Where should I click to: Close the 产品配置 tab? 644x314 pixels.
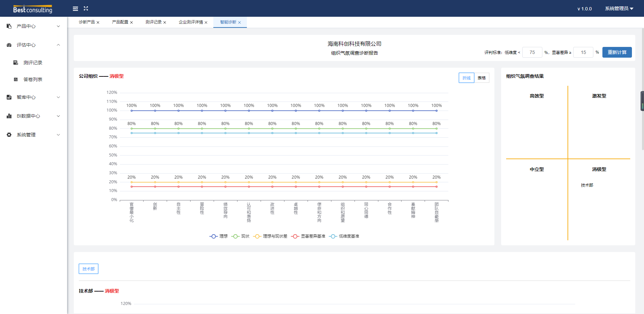click(x=131, y=22)
